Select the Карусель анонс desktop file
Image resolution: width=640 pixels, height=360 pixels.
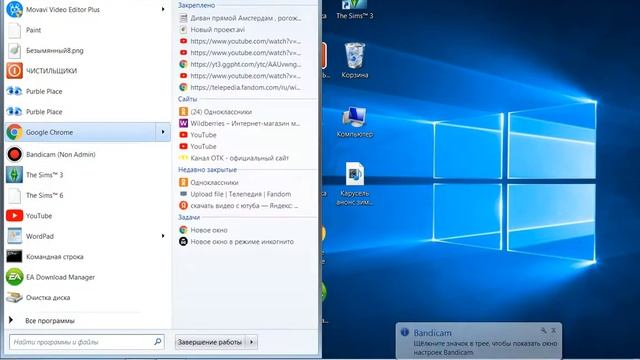pos(355,184)
